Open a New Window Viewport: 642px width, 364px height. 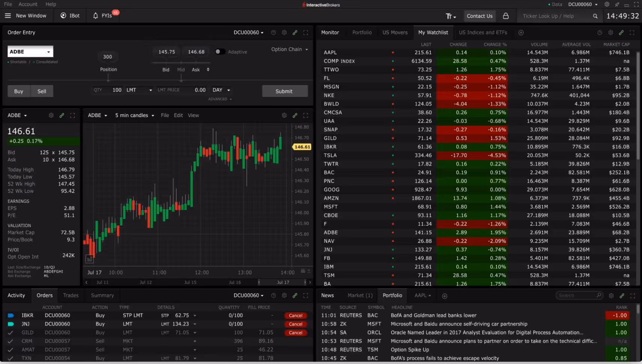click(31, 16)
